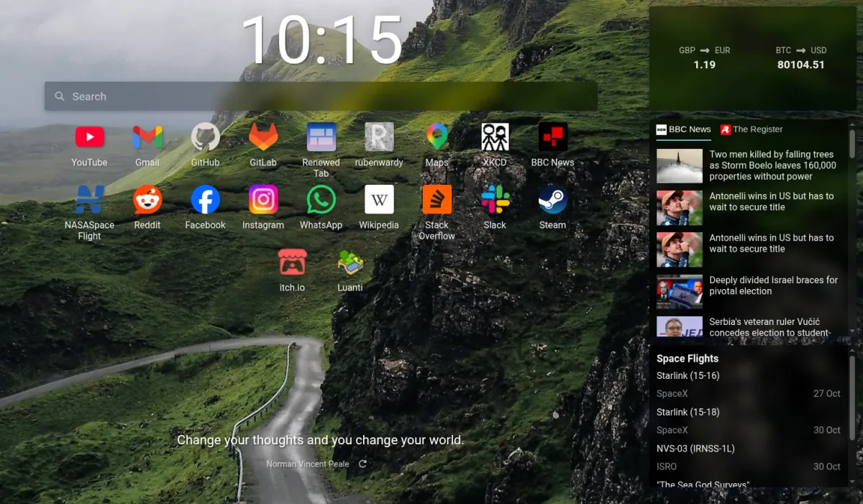Viewport: 863px width, 504px height.
Task: Open the YouTube shortcut
Action: click(x=89, y=145)
